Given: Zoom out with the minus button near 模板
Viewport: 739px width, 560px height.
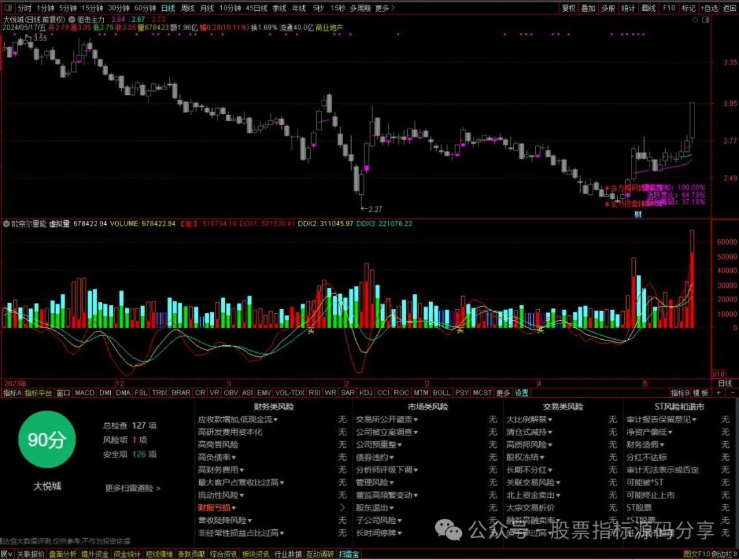Looking at the screenshot, I should [x=732, y=392].
